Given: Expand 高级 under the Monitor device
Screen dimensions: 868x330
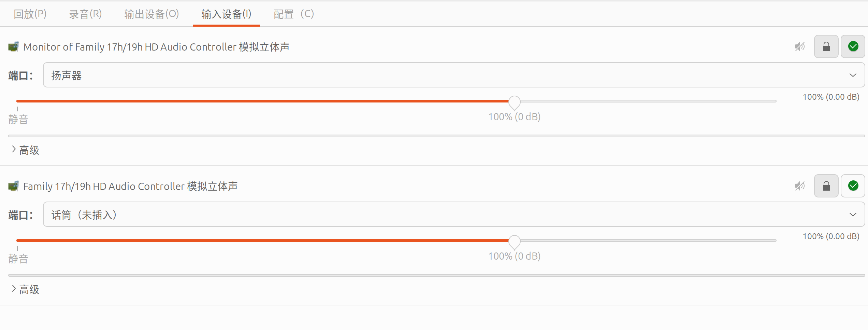Looking at the screenshot, I should pyautogui.click(x=26, y=150).
